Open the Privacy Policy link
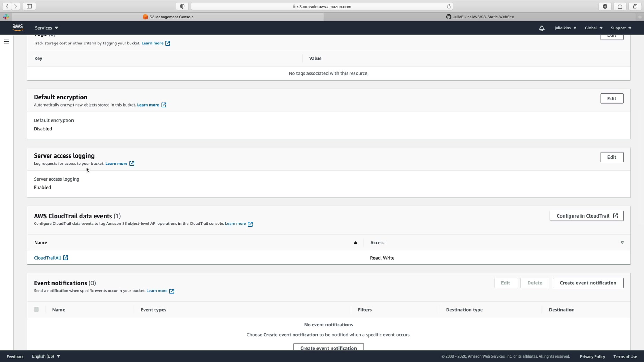This screenshot has height=362, width=644. [x=592, y=356]
